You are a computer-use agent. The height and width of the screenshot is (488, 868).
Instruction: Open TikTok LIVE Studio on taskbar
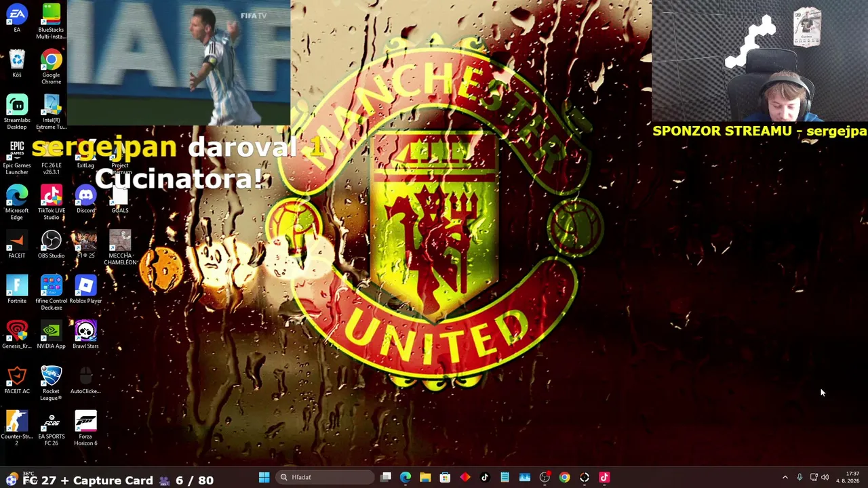pyautogui.click(x=604, y=477)
